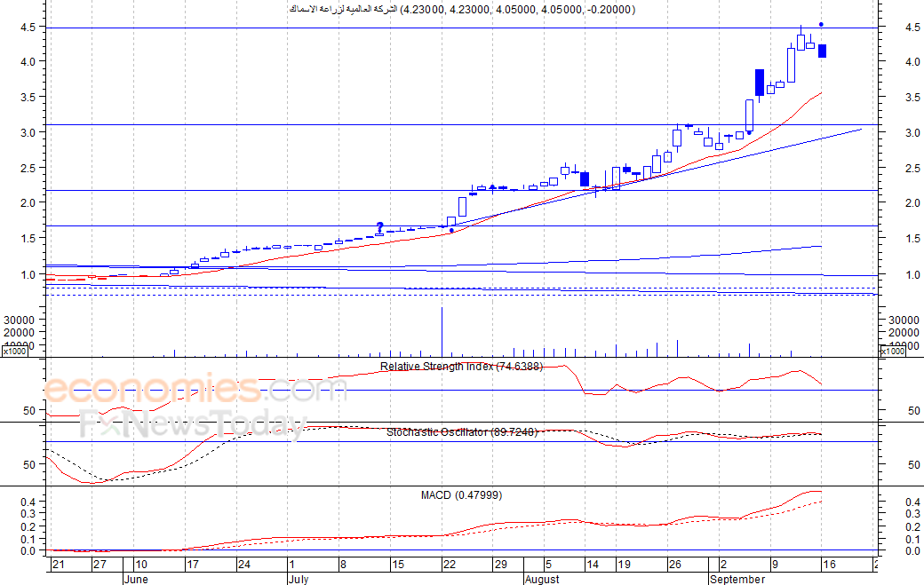924x585 pixels.
Task: Click the June month label
Action: [x=136, y=579]
